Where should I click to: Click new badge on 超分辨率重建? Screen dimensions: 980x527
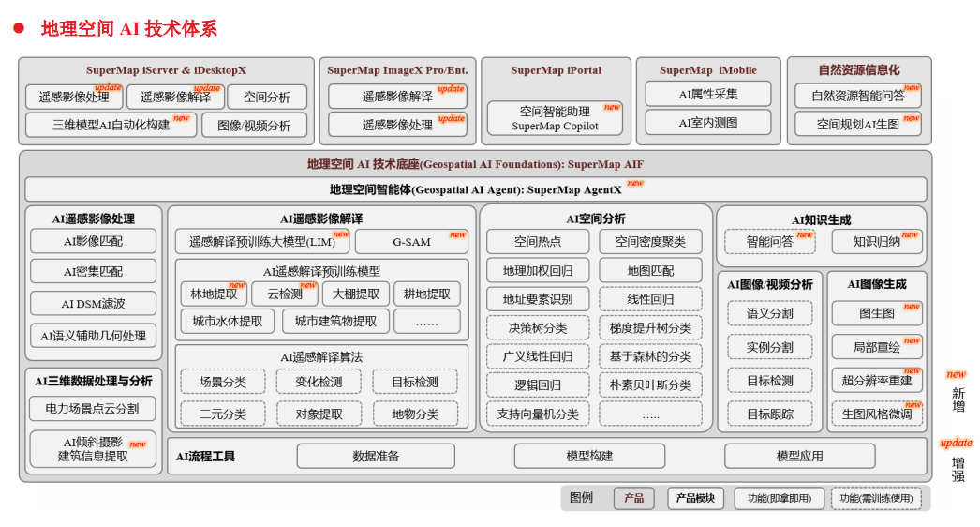click(912, 372)
